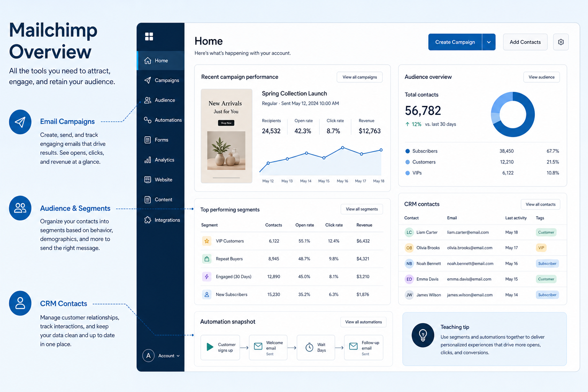Click email liam.carter@email.com
Screen dimensions: 588x392
tap(468, 232)
